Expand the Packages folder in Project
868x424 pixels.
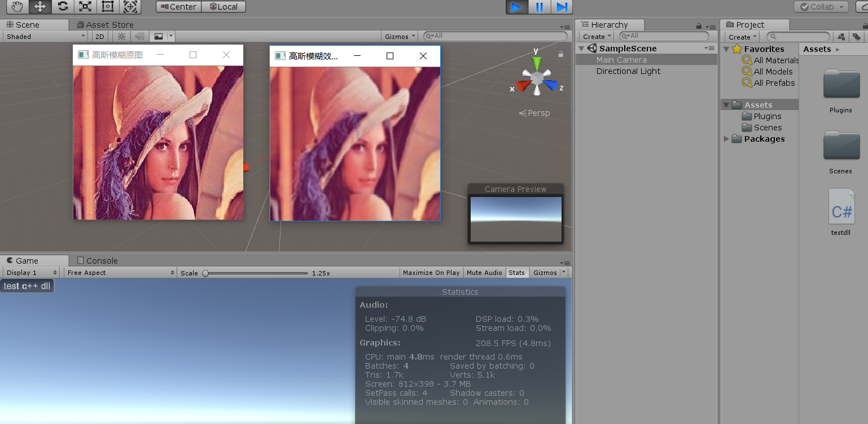coord(726,139)
